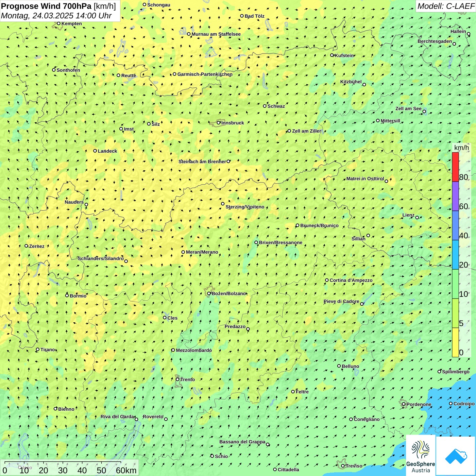
Task: Click the Sonthofen city label
Action: (x=68, y=70)
